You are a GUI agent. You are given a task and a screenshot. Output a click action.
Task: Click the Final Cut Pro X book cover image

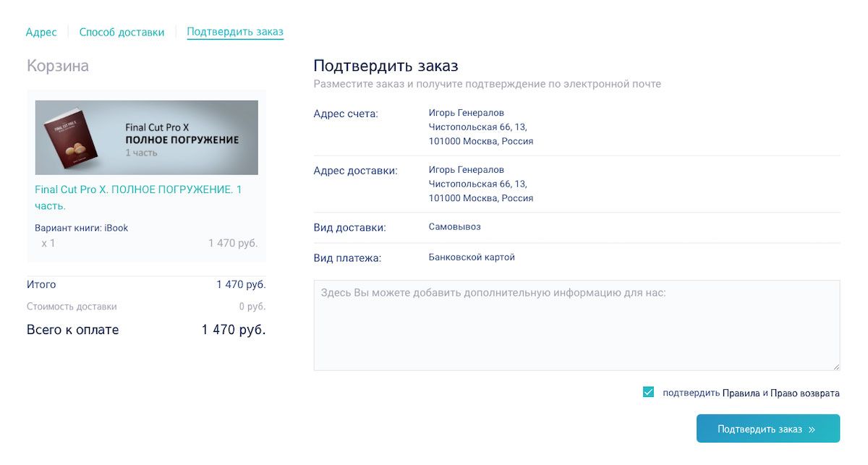146,137
